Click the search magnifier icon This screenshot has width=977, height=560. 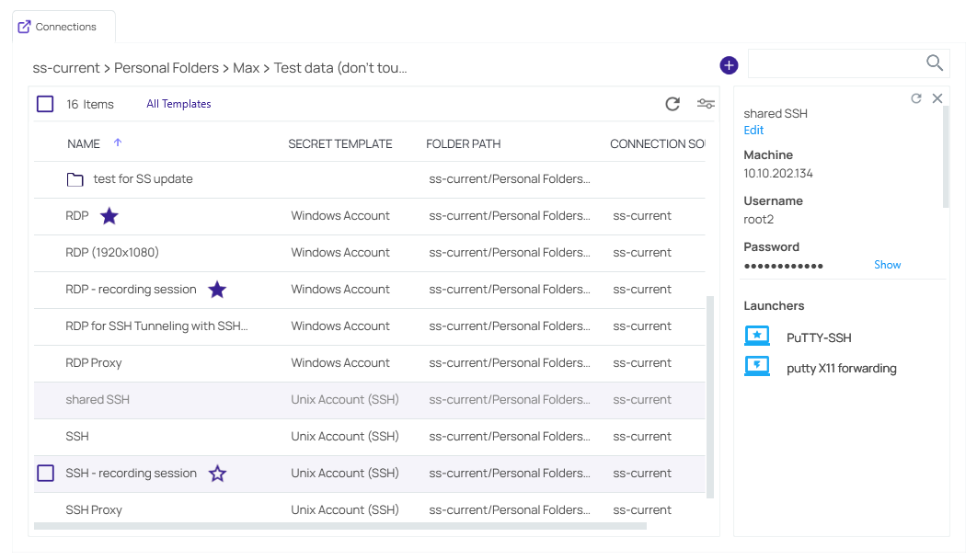(934, 63)
